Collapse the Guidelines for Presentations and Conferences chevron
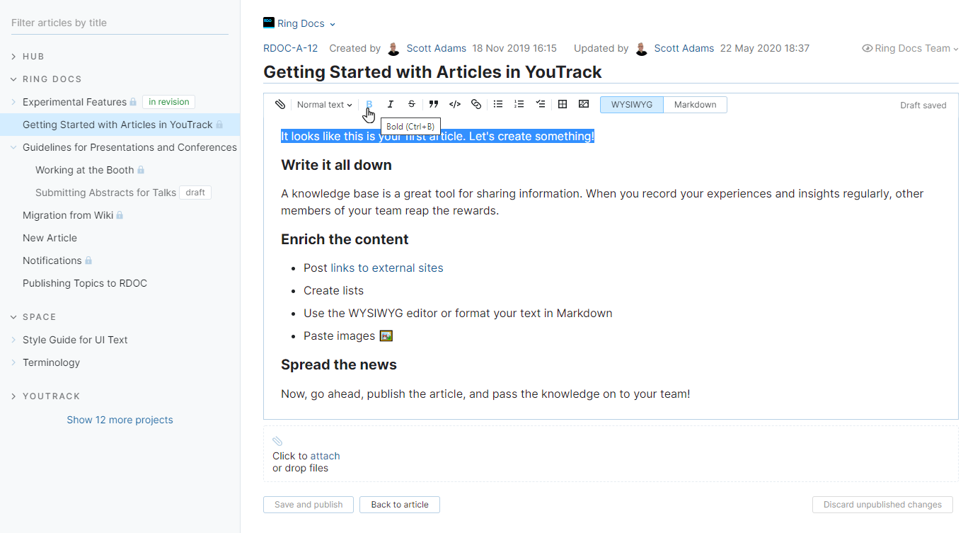This screenshot has width=980, height=533. click(13, 147)
